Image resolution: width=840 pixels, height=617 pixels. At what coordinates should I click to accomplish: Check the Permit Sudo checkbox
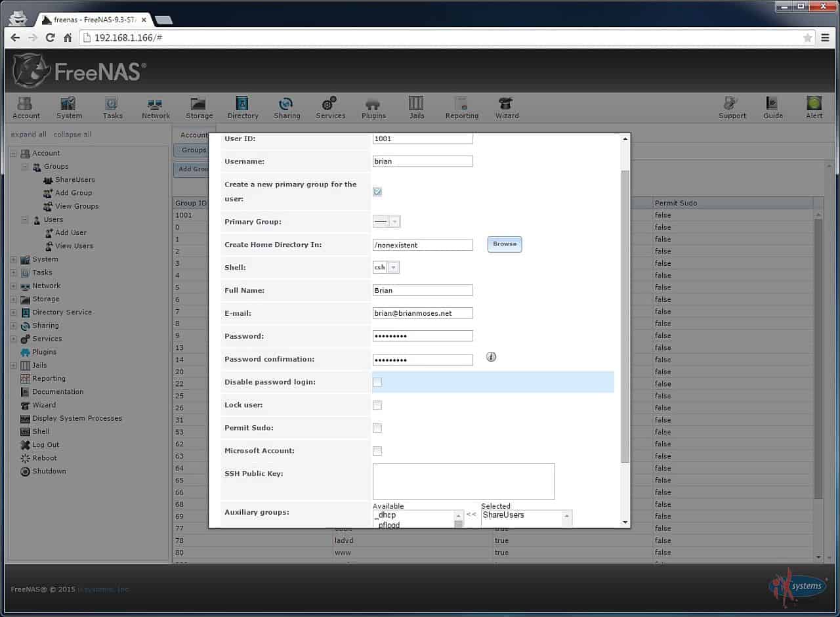(377, 428)
